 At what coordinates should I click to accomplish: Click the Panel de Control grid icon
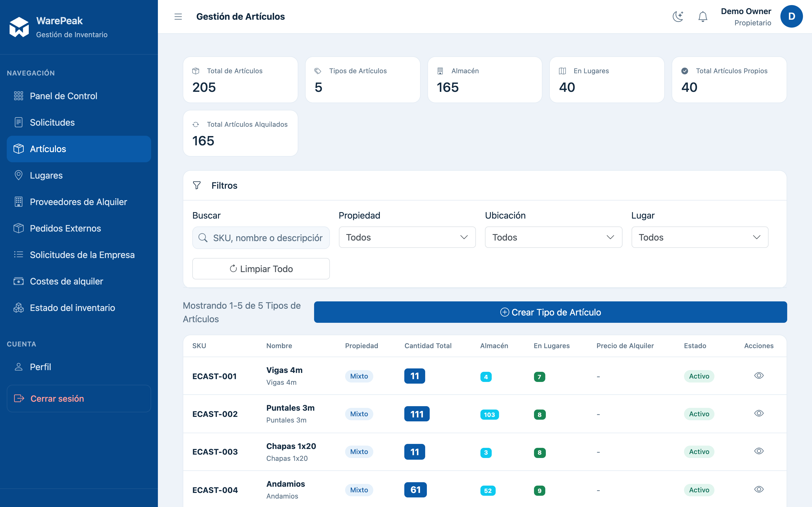(x=18, y=96)
